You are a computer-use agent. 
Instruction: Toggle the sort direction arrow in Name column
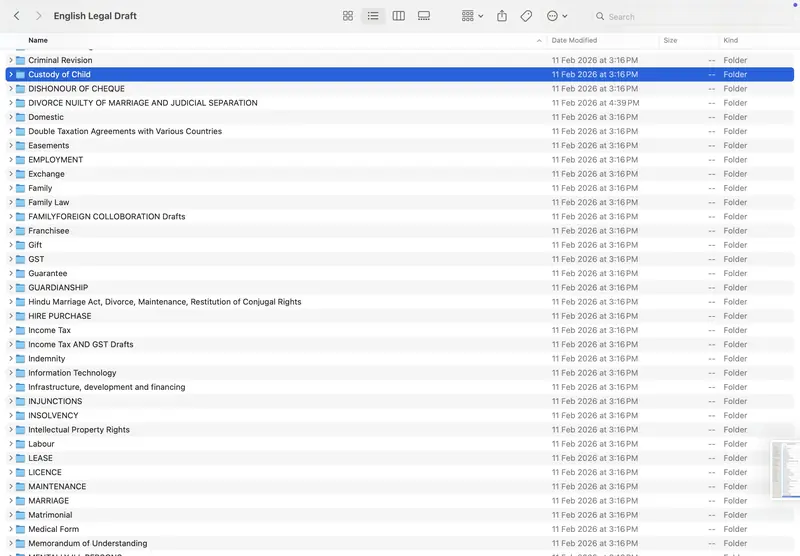[x=539, y=40]
